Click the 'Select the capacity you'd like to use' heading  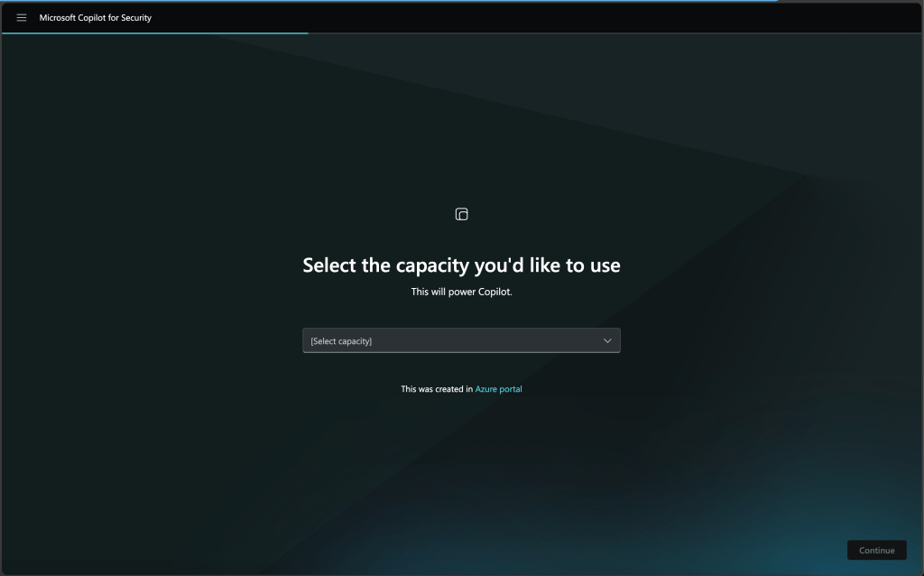(461, 265)
